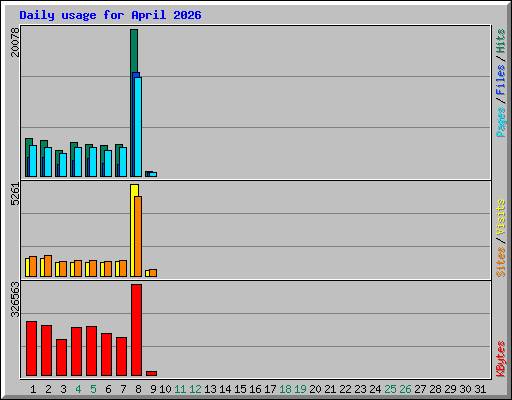The image size is (512, 400).
Task: Click day 13 on the x-axis
Action: (x=210, y=389)
